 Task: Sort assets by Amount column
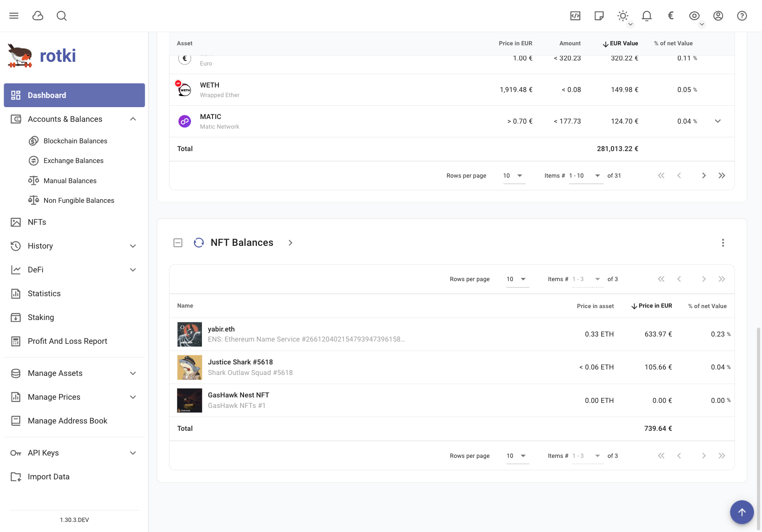[x=570, y=43]
